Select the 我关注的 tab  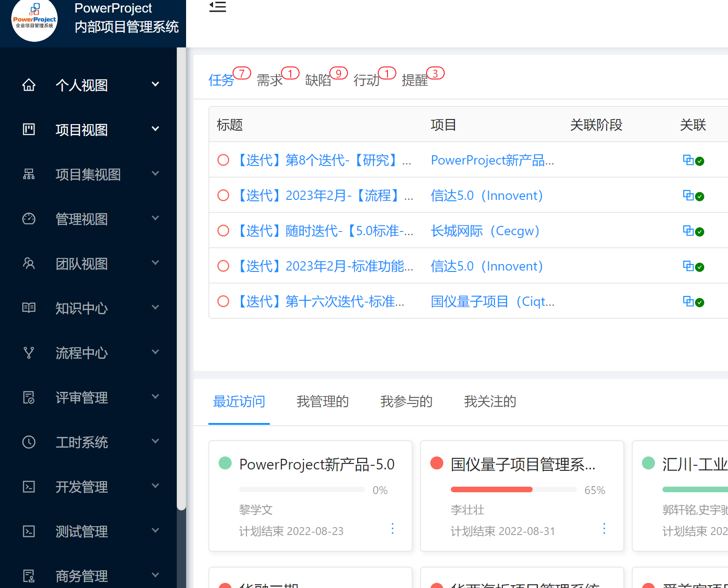490,402
